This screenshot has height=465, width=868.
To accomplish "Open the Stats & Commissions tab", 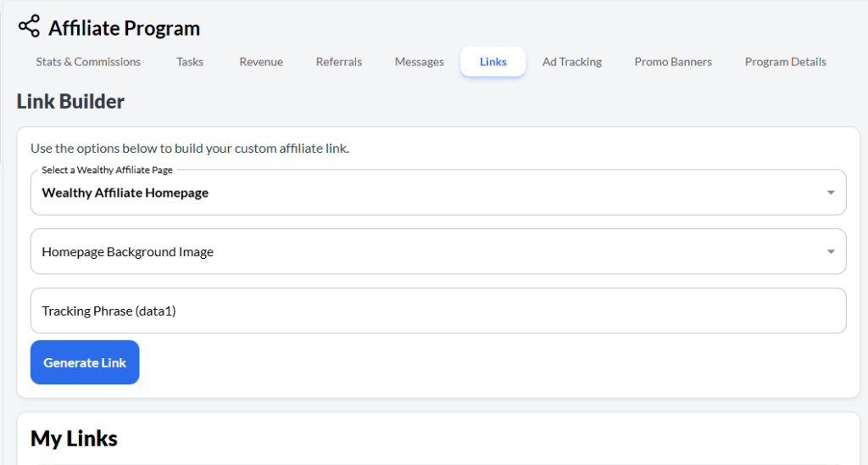I will click(88, 62).
